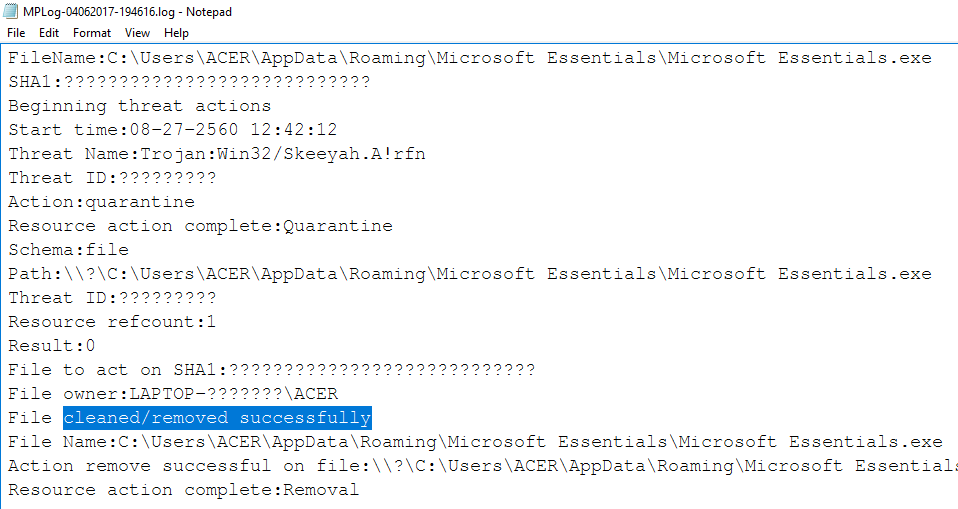Image resolution: width=958 pixels, height=509 pixels.
Task: Click the 'Resource refcount:1' line
Action: pos(112,322)
